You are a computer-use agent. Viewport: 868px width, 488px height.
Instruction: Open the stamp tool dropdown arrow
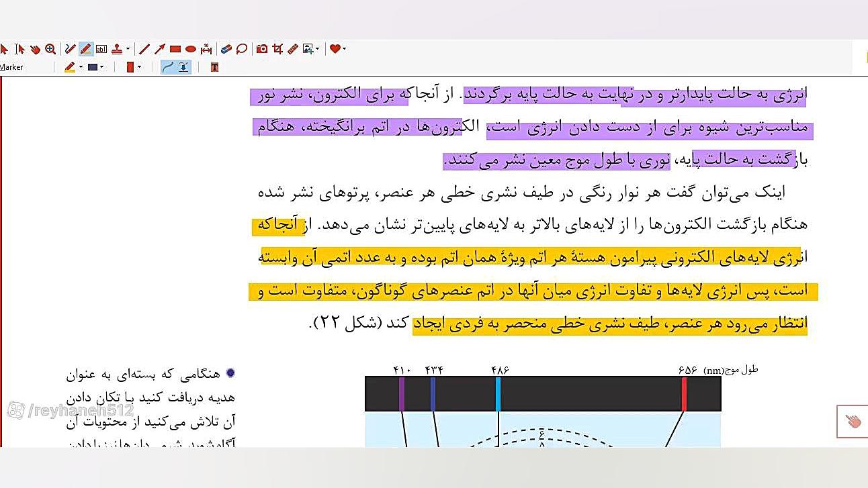[128, 49]
